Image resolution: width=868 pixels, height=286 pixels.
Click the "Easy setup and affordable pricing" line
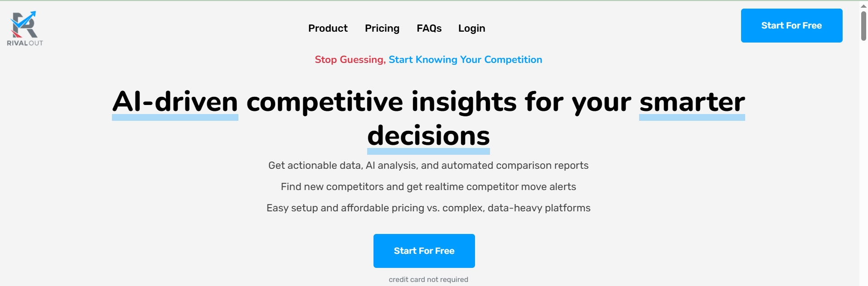428,208
